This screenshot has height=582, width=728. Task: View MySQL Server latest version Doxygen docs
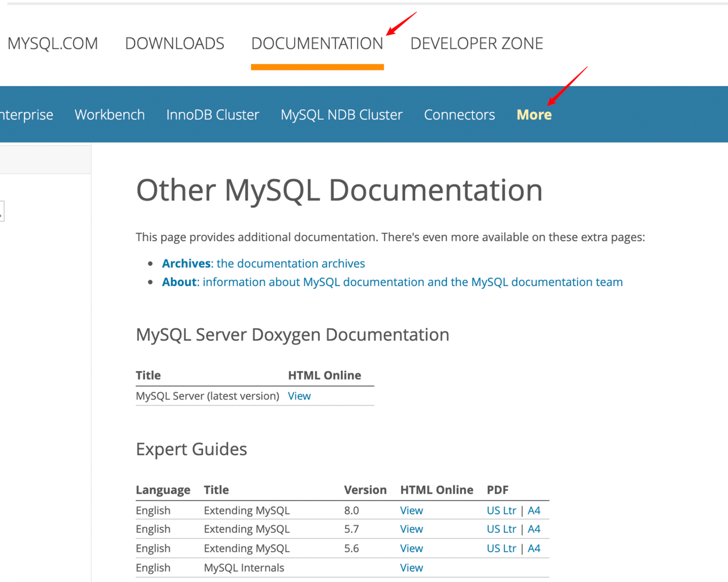[299, 396]
